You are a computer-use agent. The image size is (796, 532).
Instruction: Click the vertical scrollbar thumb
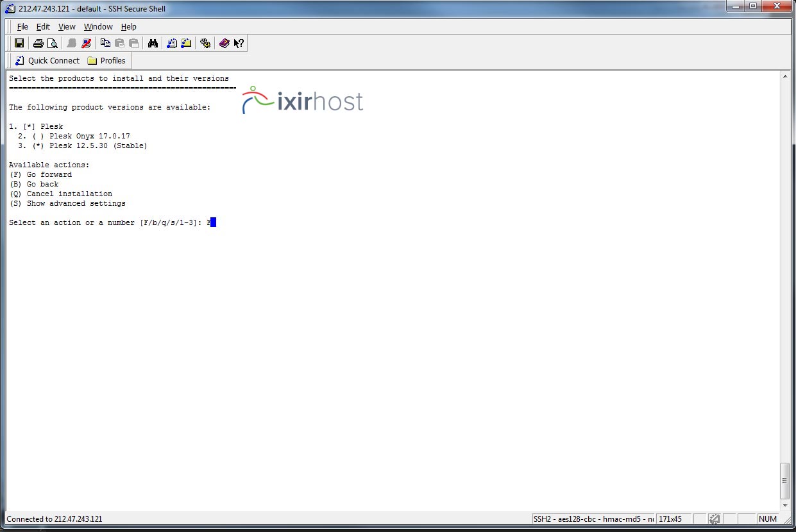tap(785, 481)
